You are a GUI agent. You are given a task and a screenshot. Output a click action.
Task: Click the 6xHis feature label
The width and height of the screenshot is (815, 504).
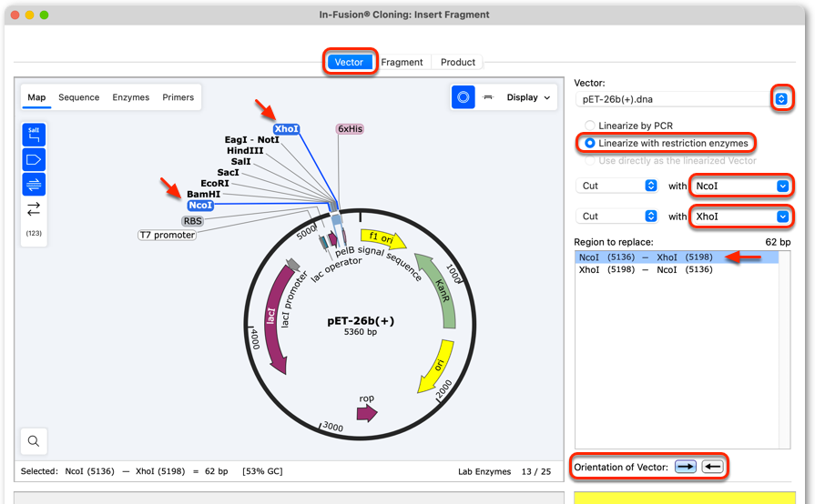[x=350, y=128]
